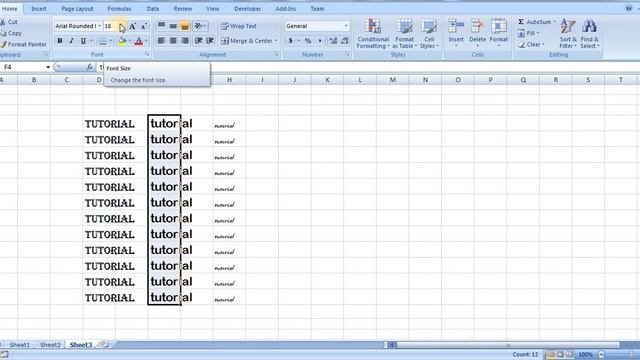Apply the yellow Fill Color
This screenshot has height=360, width=640.
(122, 41)
